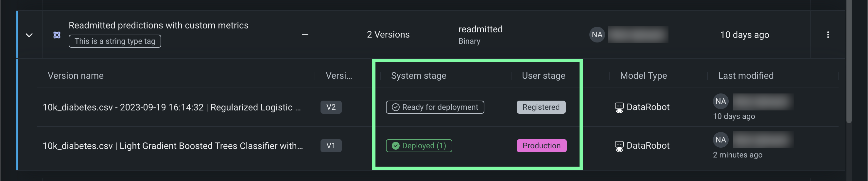The image size is (868, 181).
Task: Click the DataRobot robot icon for V1
Action: tap(619, 146)
